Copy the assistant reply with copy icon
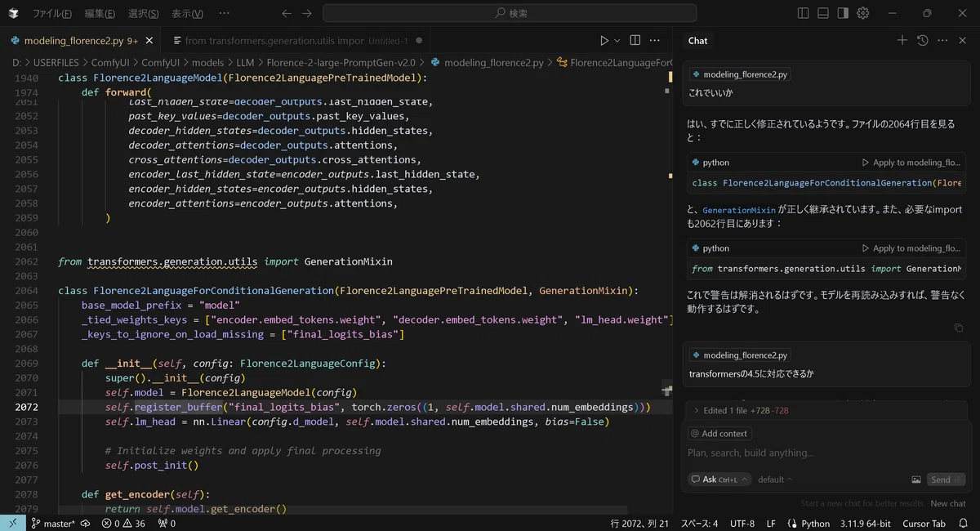 [959, 328]
